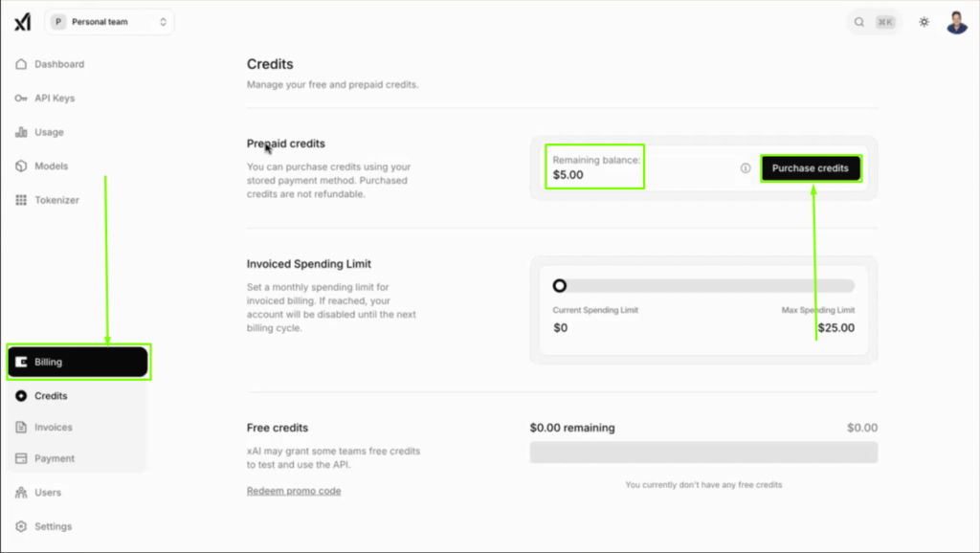
Task: Open the Users page in sidebar
Action: (48, 493)
